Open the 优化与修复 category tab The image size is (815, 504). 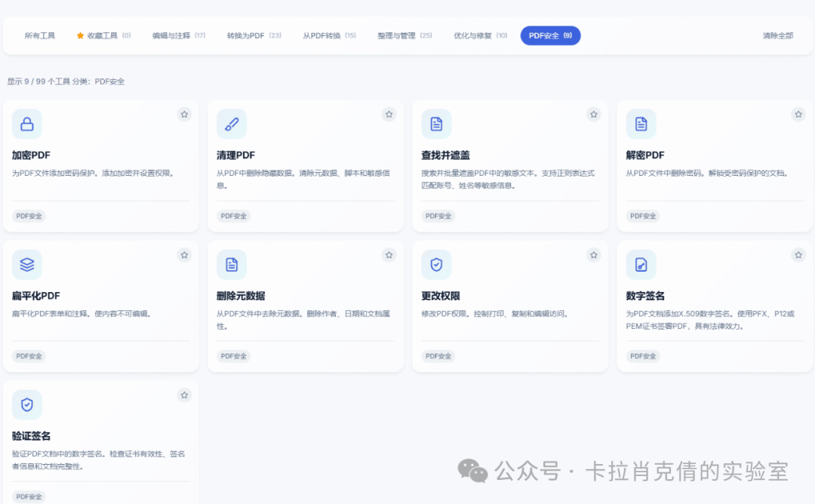point(480,35)
